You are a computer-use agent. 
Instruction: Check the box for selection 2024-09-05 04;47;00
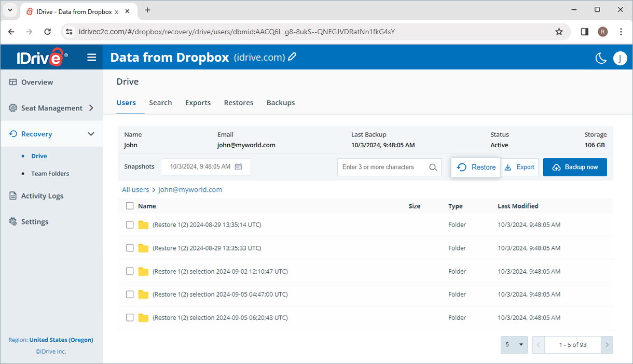pyautogui.click(x=130, y=295)
